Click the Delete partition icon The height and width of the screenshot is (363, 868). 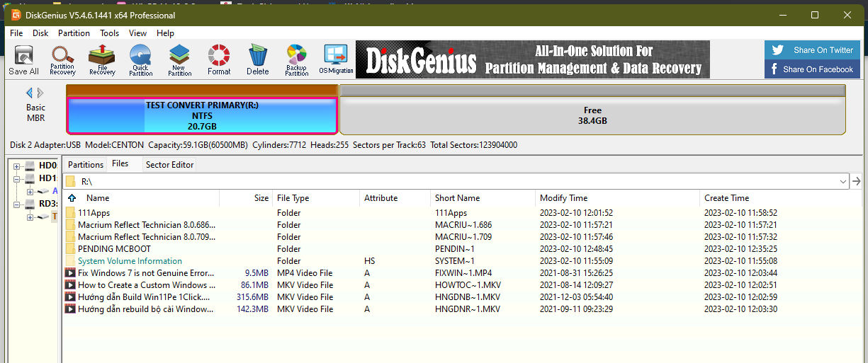tap(257, 59)
